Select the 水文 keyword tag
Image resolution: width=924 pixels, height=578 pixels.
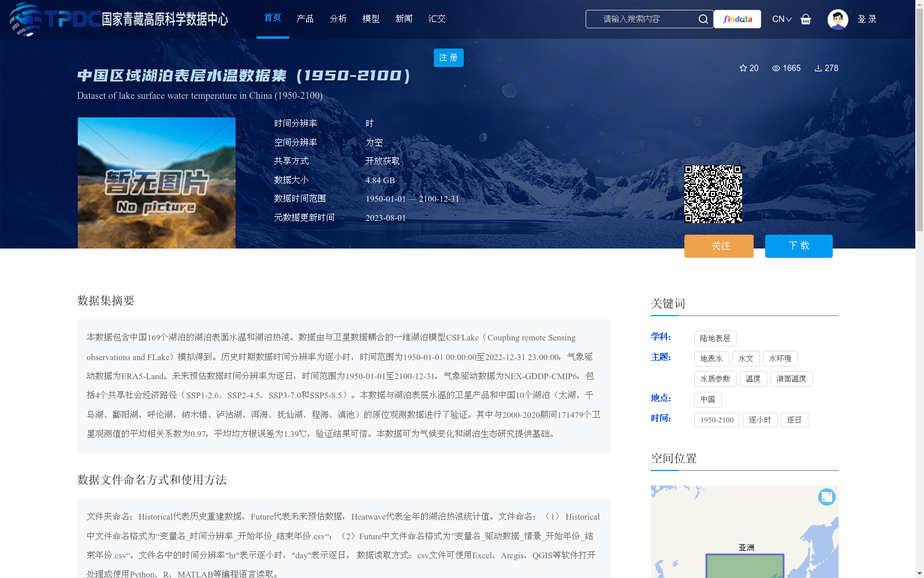coord(746,359)
